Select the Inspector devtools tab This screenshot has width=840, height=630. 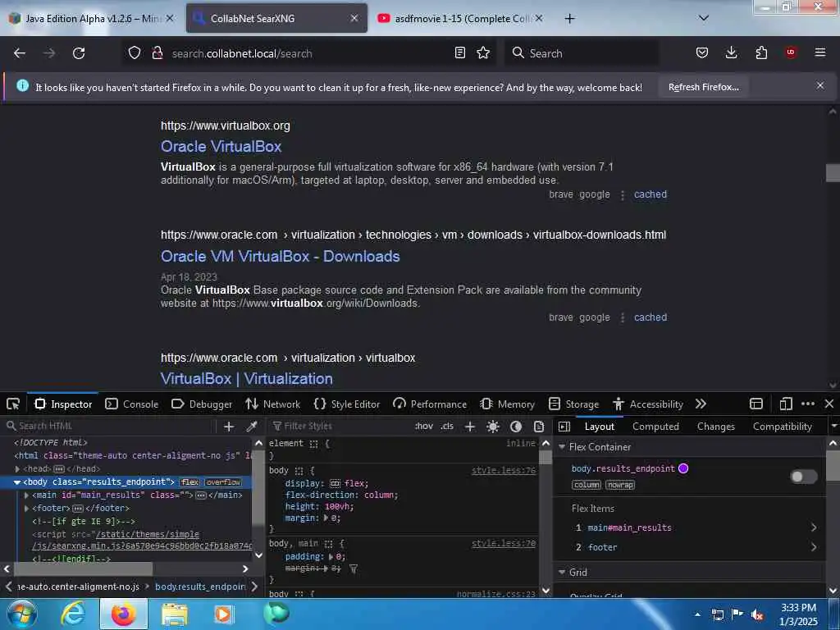[63, 404]
